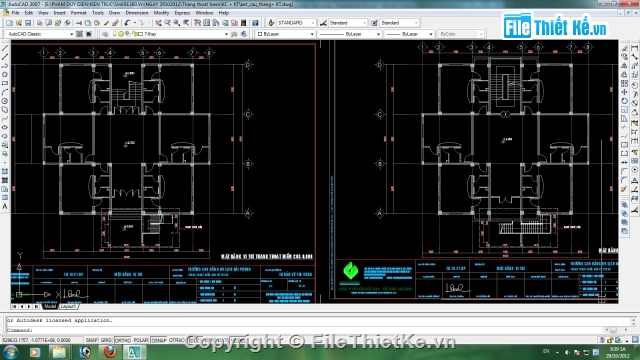
Task: Undo the last action with Undo arrow
Action: [x=128, y=23]
